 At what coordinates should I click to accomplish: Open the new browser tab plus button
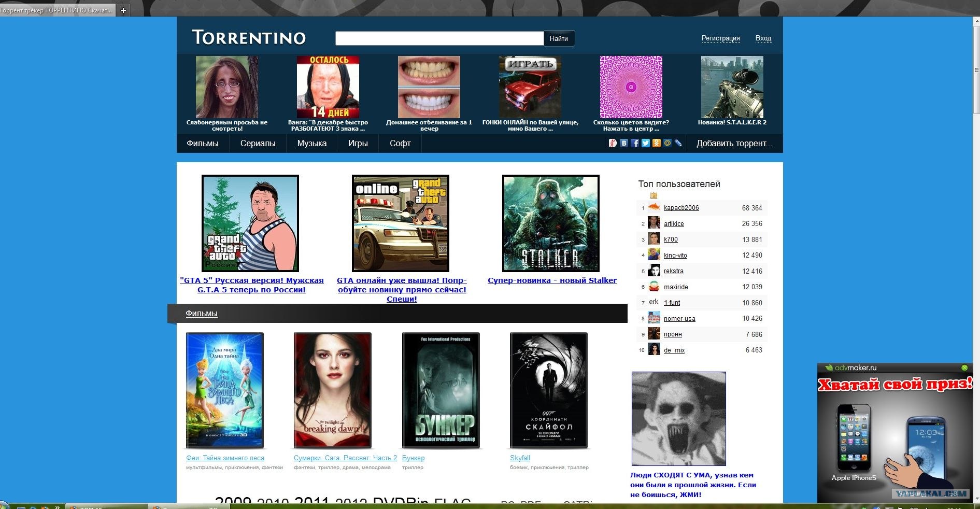pos(123,10)
